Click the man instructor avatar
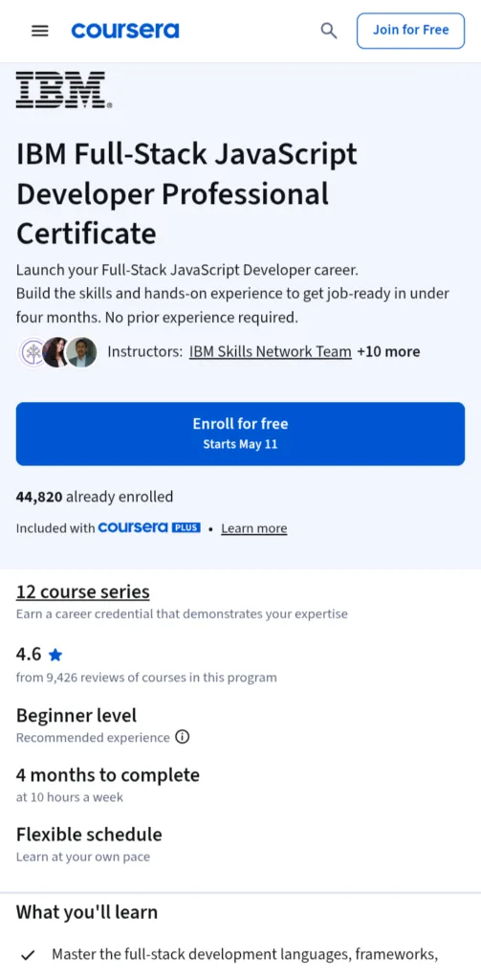 click(81, 352)
